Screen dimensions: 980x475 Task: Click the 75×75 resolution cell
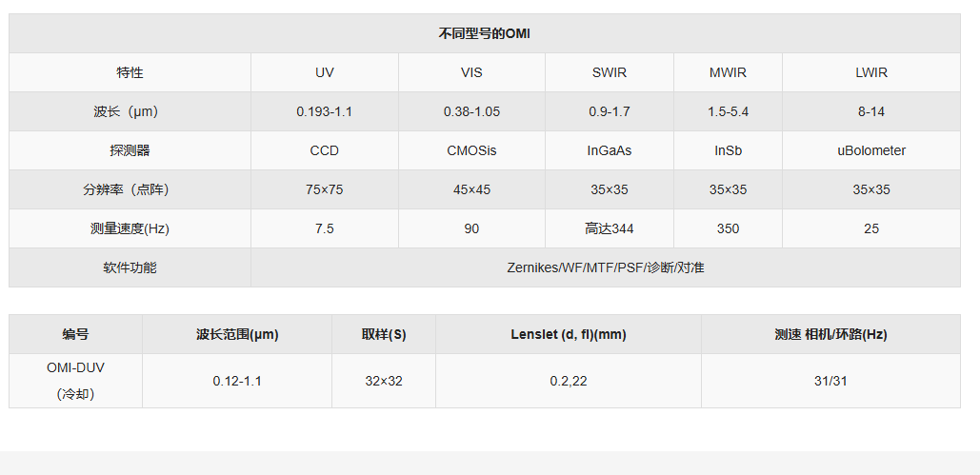click(325, 189)
